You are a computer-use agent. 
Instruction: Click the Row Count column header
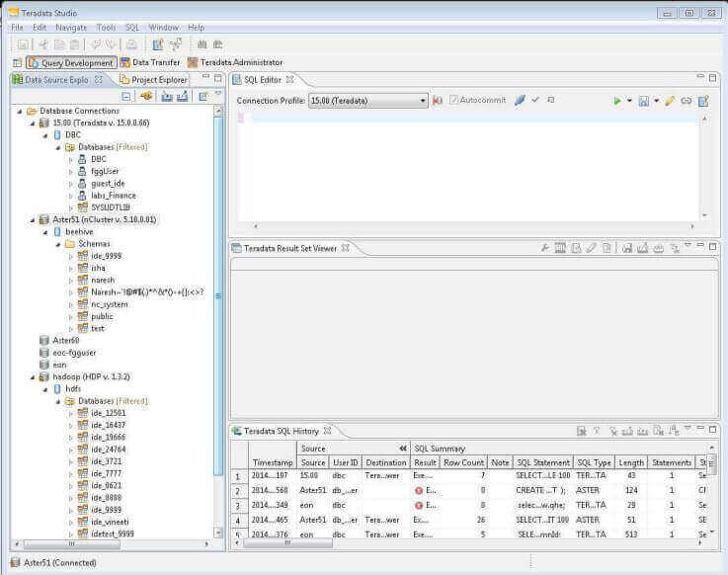pyautogui.click(x=464, y=462)
